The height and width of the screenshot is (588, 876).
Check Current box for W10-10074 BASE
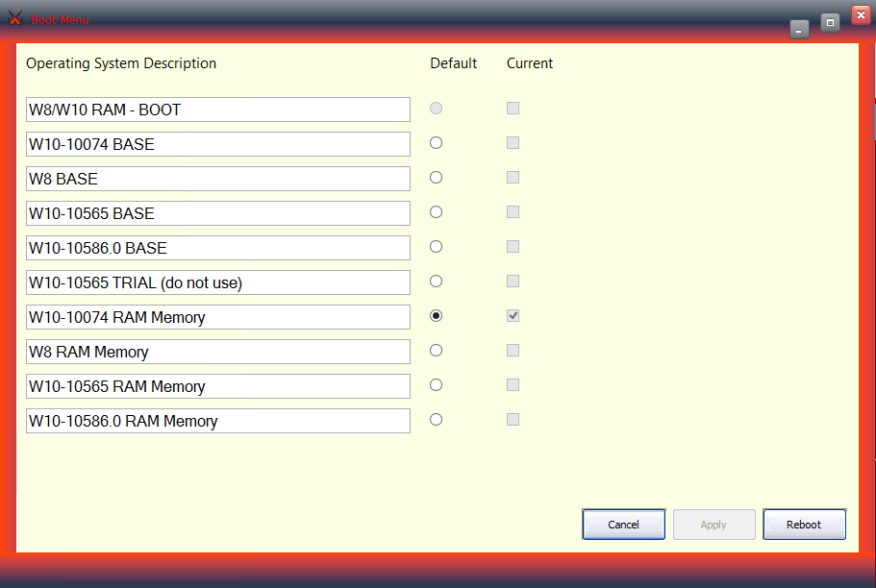coord(513,143)
